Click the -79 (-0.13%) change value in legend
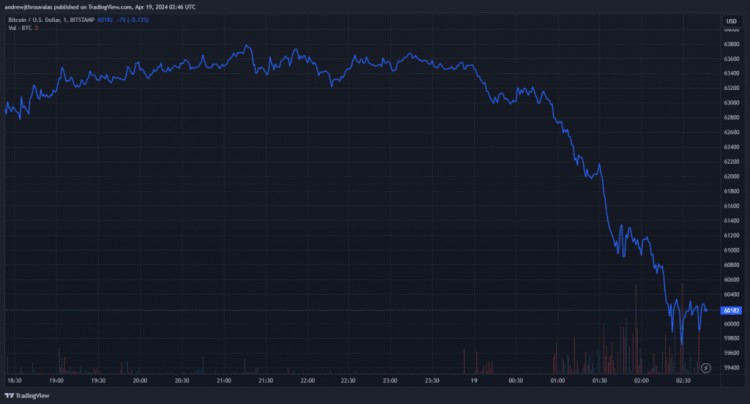The width and height of the screenshot is (750, 404). (132, 20)
